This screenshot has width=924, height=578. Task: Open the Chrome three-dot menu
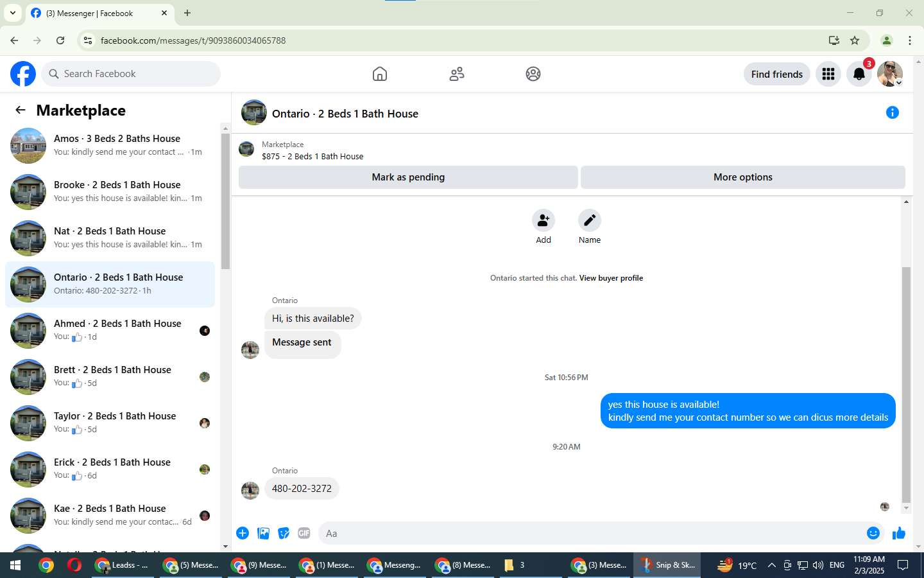point(910,40)
